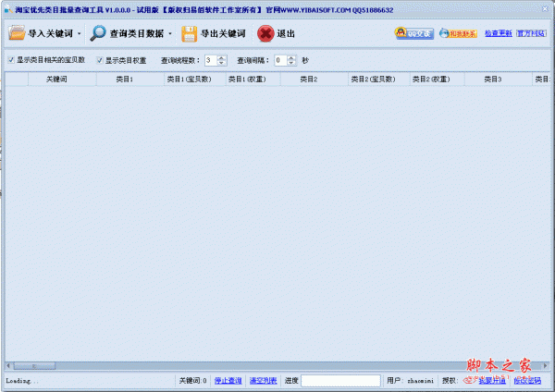Toggle 显示类目权重 checkbox
The width and height of the screenshot is (555, 392).
click(100, 60)
